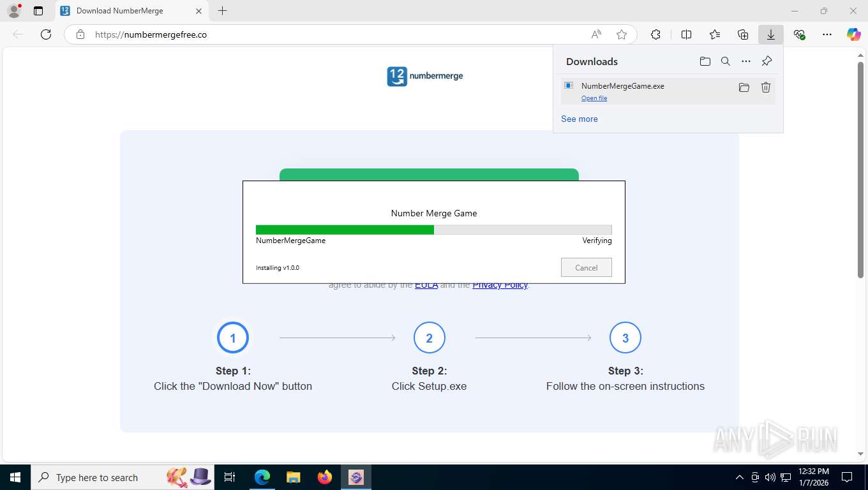Open Windows Start menu

click(15, 477)
